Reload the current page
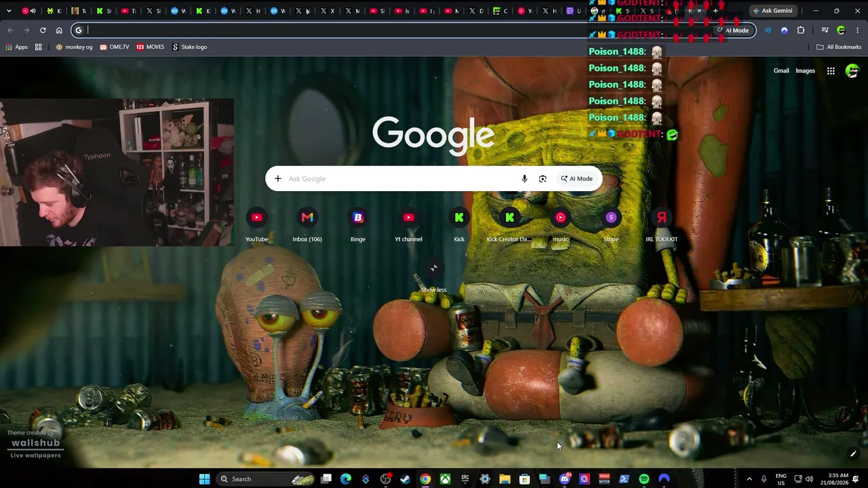Screen dimensions: 868x488 [43, 30]
